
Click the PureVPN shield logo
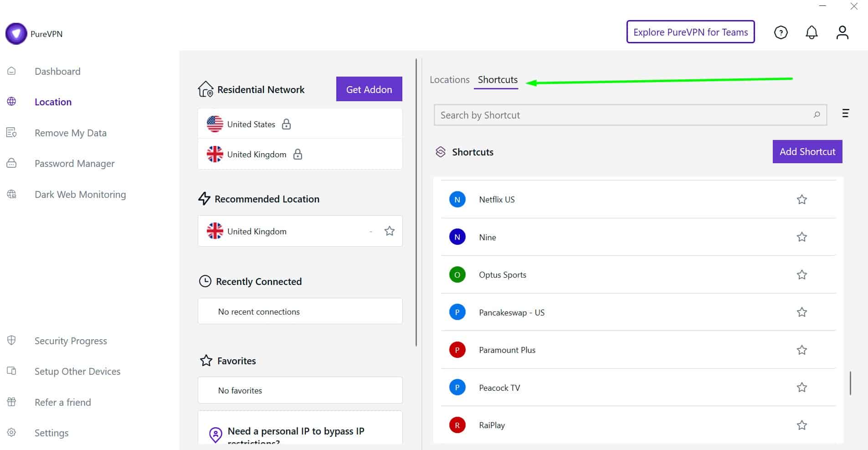[x=16, y=33]
